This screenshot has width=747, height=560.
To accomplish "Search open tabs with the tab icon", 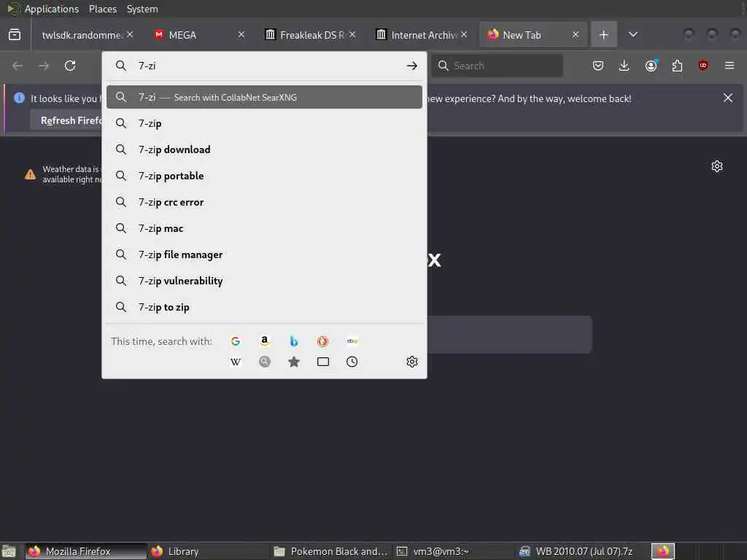I will (x=322, y=362).
